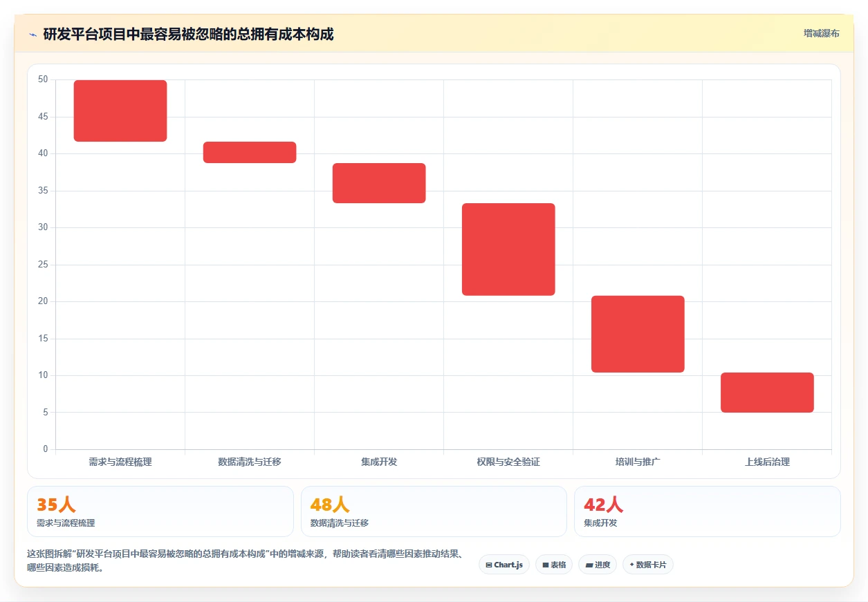The height and width of the screenshot is (602, 868).
Task: Click the icon before the chart title
Action: [33, 35]
